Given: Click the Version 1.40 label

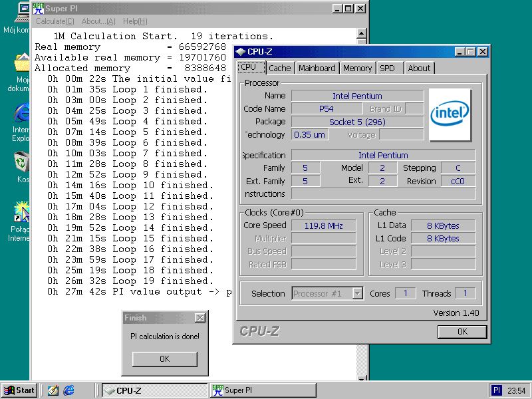Looking at the screenshot, I should [456, 313].
